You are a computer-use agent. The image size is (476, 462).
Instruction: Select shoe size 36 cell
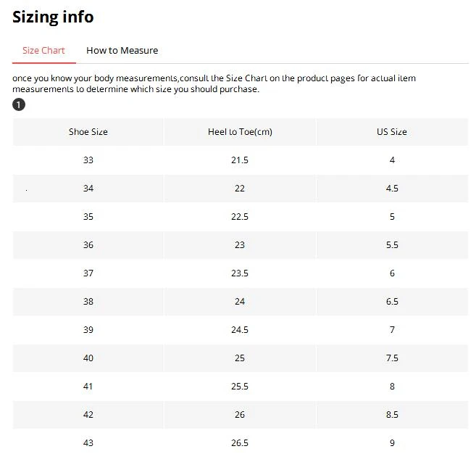(88, 245)
